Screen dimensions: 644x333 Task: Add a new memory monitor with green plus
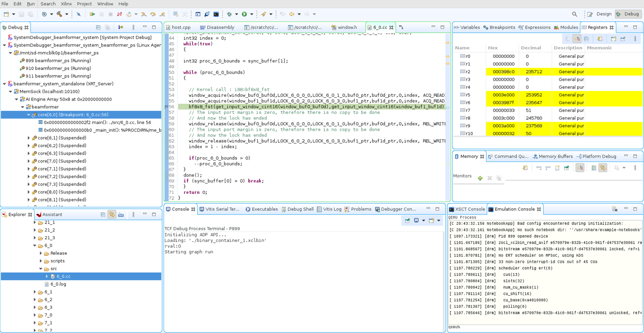[x=480, y=178]
